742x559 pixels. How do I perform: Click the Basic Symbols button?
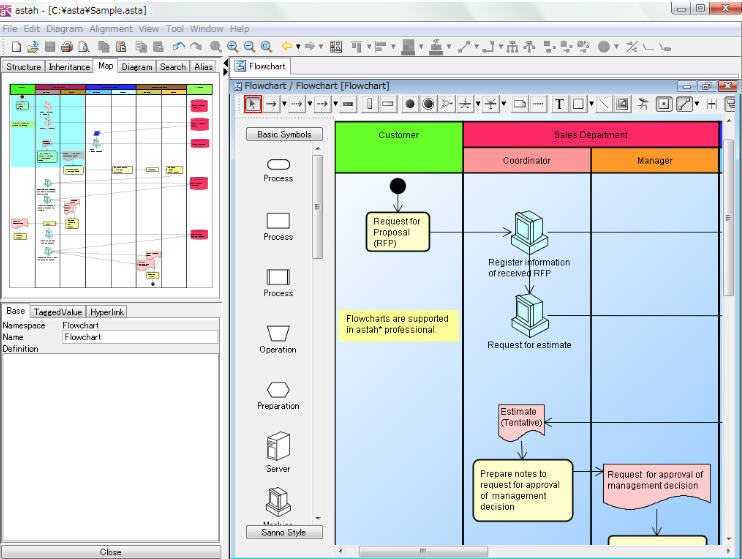(284, 134)
